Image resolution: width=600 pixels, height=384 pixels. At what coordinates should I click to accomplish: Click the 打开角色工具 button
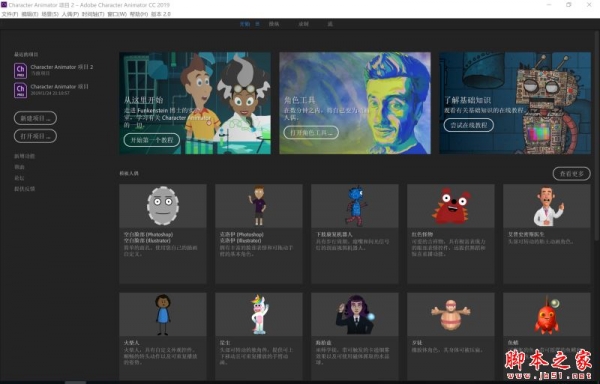(311, 132)
